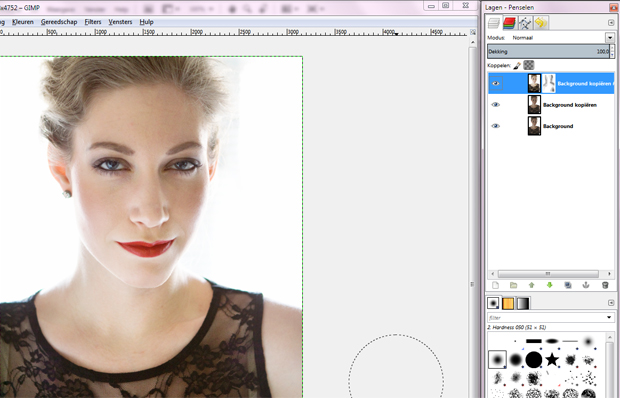Toggle visibility of middle Background kopiëren layer

pos(495,105)
